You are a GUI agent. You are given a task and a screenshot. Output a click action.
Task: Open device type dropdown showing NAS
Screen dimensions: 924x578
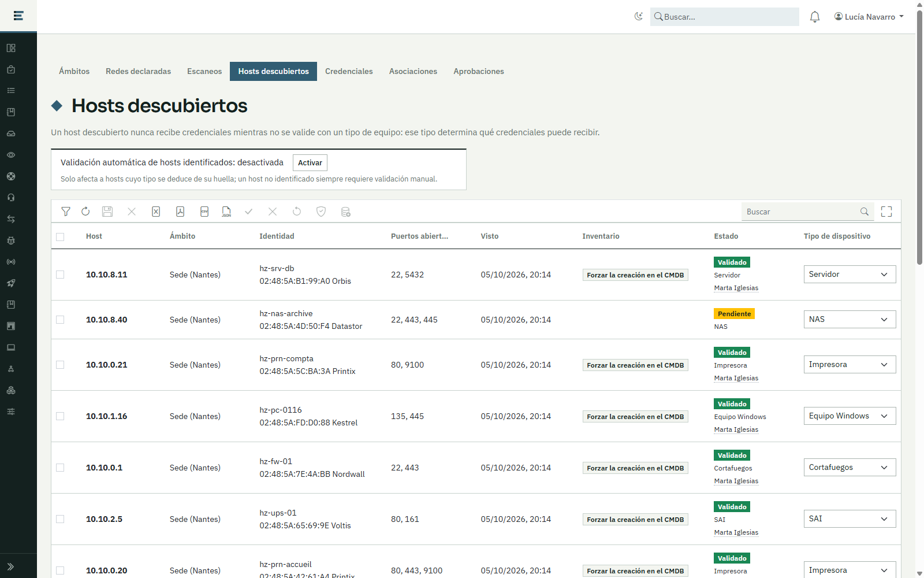pyautogui.click(x=850, y=320)
